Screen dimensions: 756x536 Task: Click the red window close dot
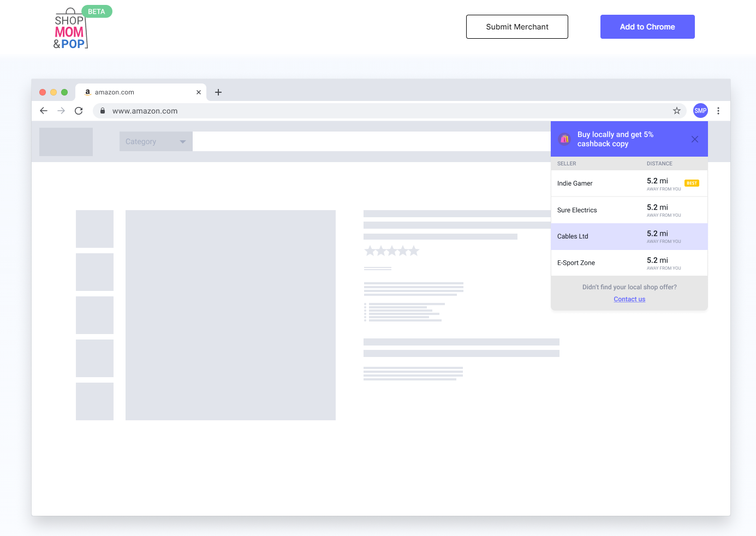43,92
